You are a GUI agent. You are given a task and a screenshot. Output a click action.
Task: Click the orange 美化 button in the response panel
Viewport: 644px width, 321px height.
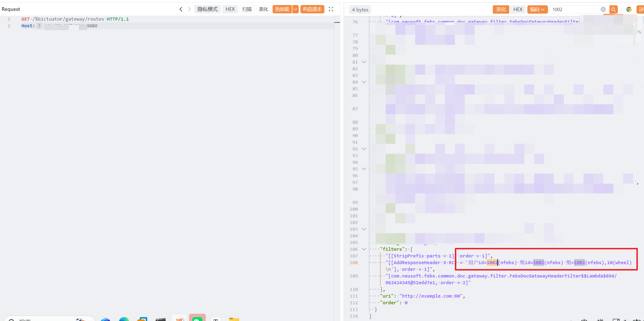501,9
